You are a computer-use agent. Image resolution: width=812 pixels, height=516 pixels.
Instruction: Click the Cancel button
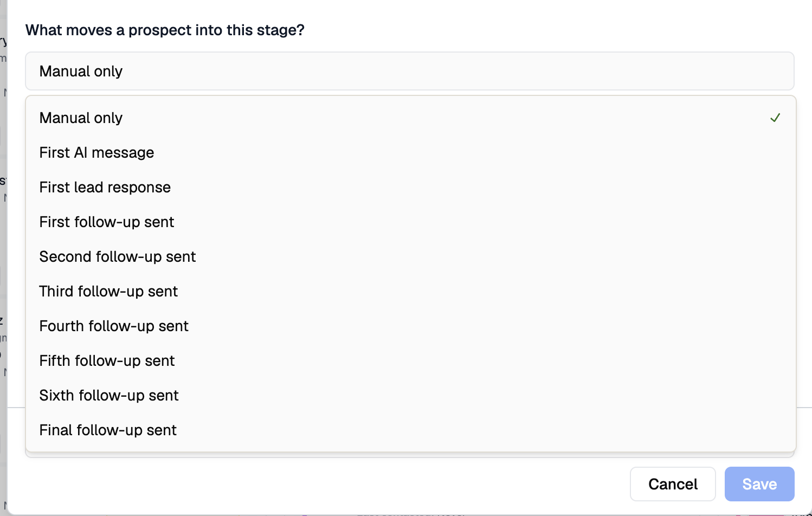pos(673,484)
